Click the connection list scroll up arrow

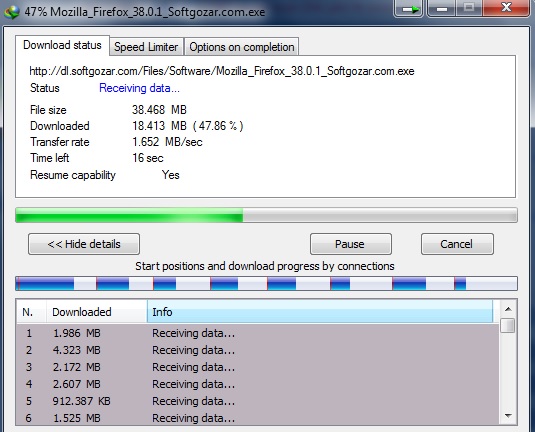tap(508, 309)
